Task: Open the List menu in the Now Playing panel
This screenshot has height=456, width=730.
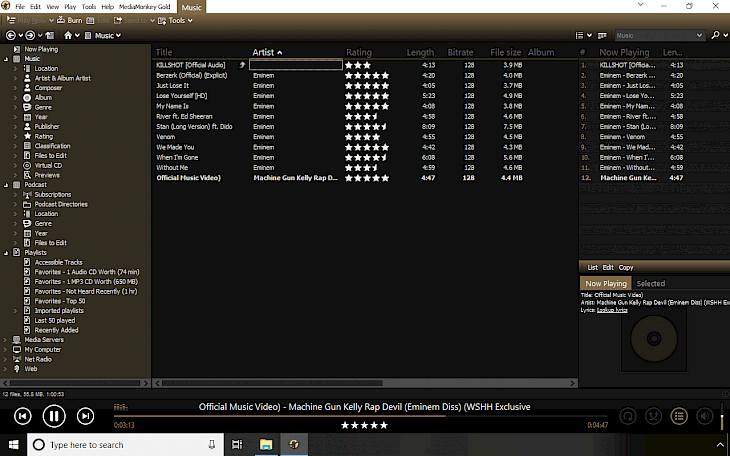Action: (x=592, y=267)
